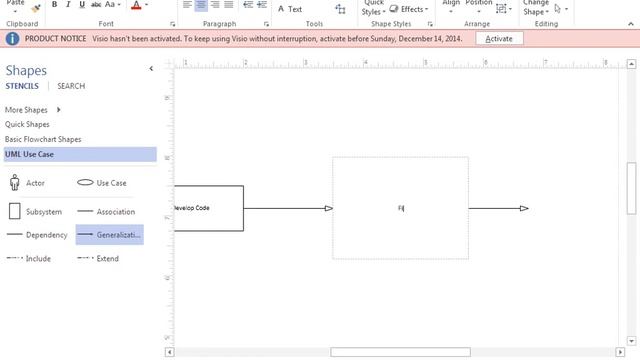The image size is (640, 360).
Task: Click the product notice info icon
Action: (12, 39)
